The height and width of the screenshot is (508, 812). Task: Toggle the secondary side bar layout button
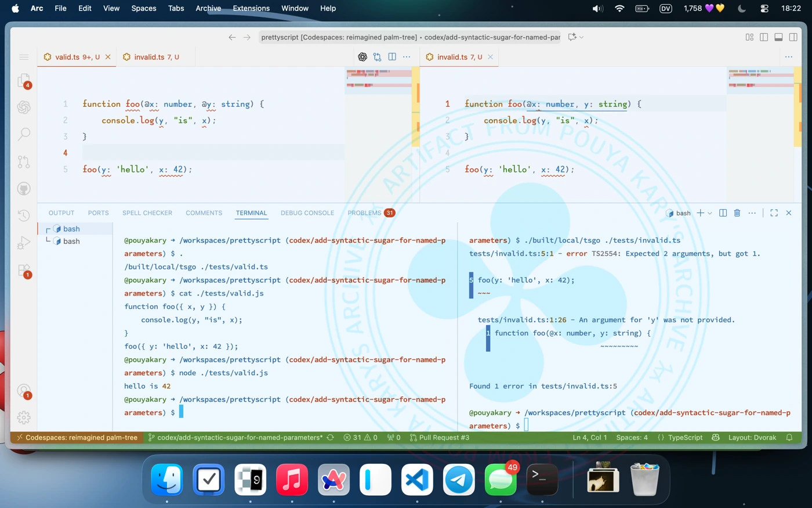click(x=793, y=37)
